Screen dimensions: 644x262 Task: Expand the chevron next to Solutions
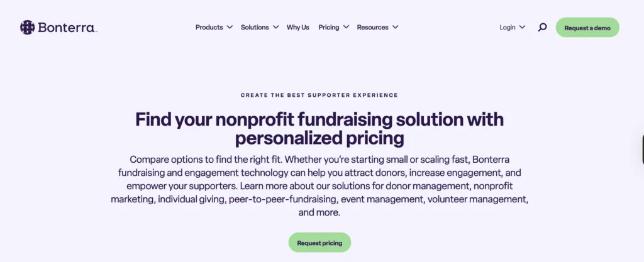pyautogui.click(x=275, y=27)
